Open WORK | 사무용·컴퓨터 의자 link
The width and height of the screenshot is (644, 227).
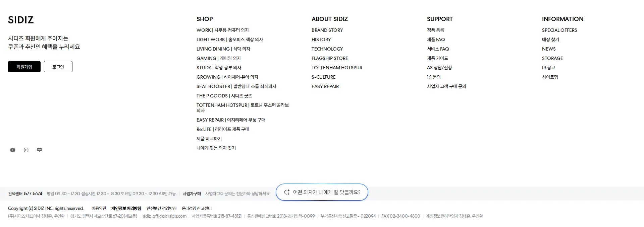tap(223, 30)
